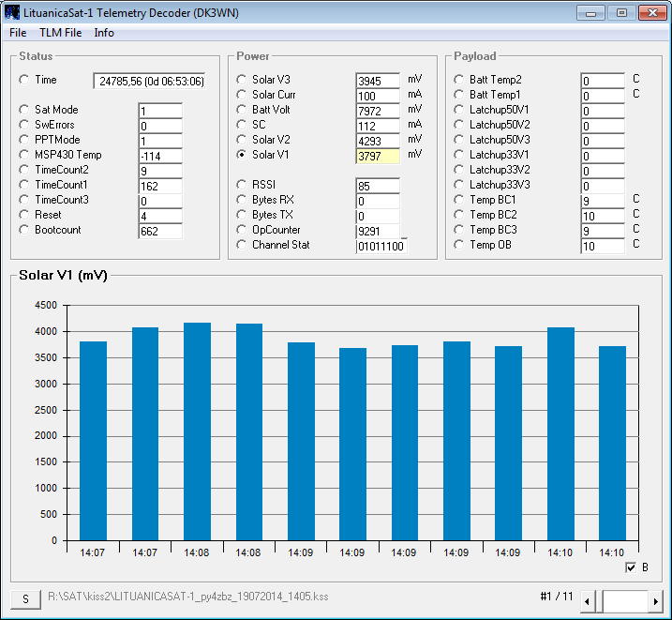This screenshot has height=620, width=672.
Task: Click the first 14:10 chart bar
Action: coord(561,434)
